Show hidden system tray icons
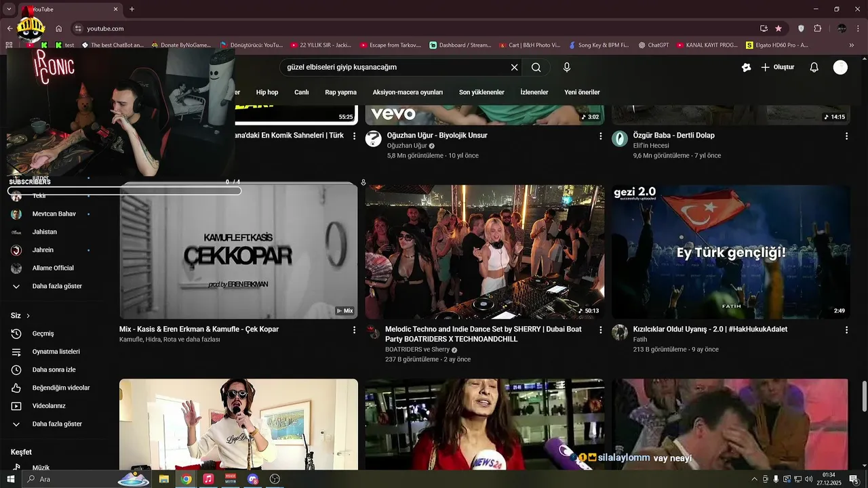The width and height of the screenshot is (868, 488). 754,479
